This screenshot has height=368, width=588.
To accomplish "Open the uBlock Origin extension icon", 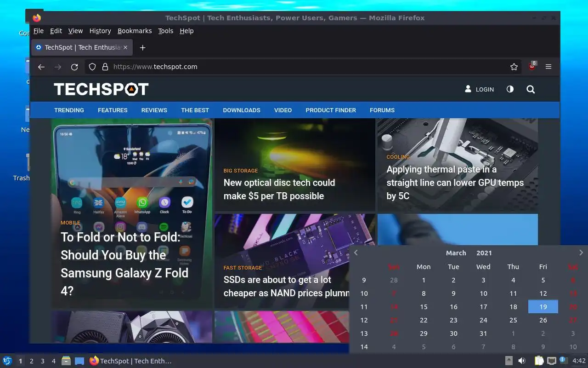I will (532, 66).
